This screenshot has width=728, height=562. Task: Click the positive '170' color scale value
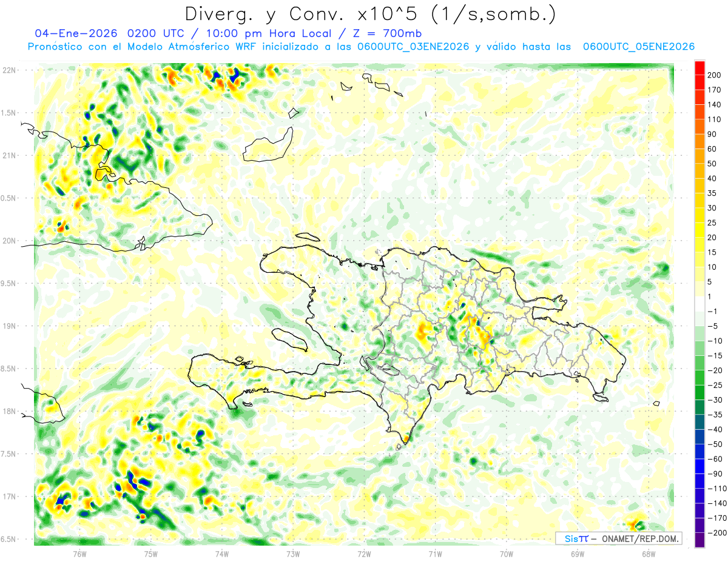pyautogui.click(x=715, y=90)
